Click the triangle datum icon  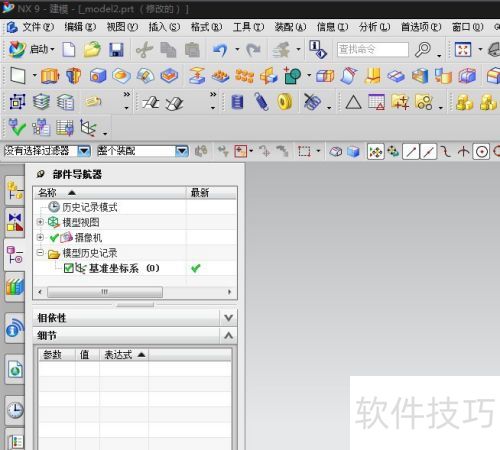click(353, 102)
